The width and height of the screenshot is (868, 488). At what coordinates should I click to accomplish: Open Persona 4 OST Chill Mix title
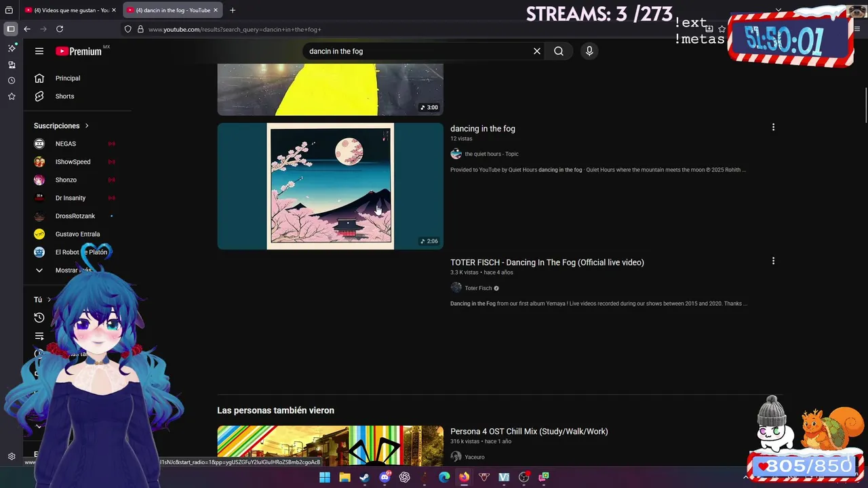[x=529, y=431]
